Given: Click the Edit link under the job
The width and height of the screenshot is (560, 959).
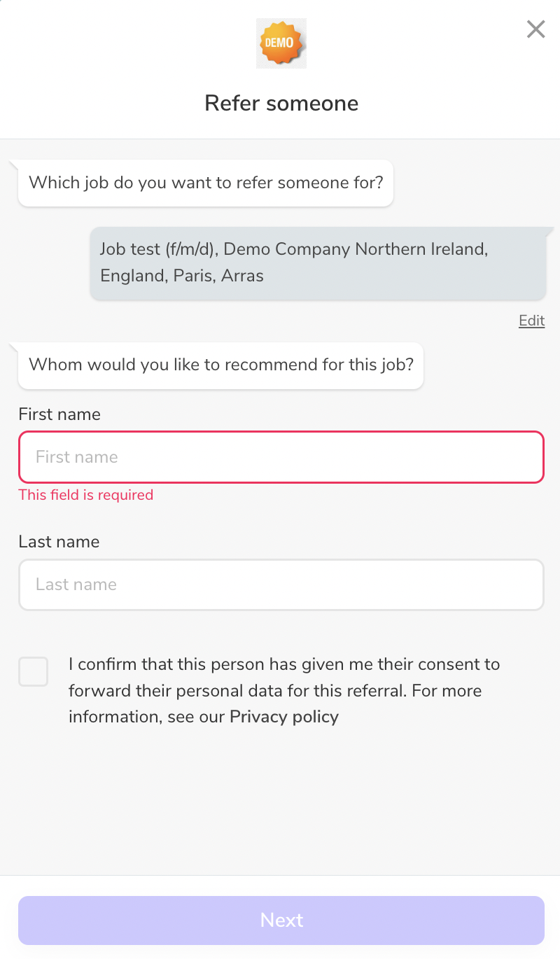Looking at the screenshot, I should (531, 321).
